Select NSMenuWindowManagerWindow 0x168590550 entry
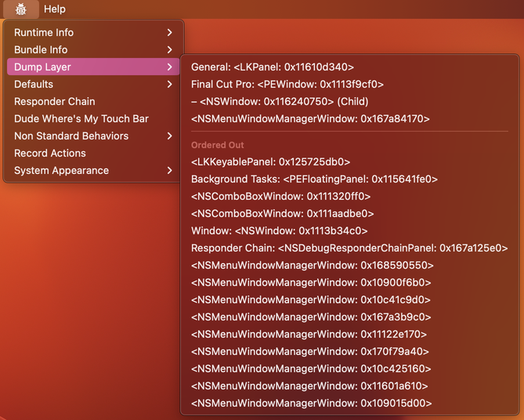 pyautogui.click(x=349, y=266)
